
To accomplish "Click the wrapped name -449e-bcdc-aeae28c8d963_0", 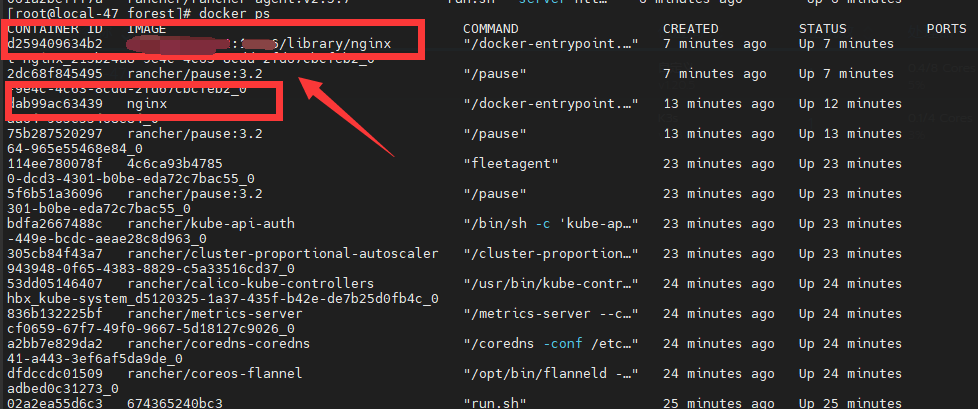I will [x=107, y=238].
